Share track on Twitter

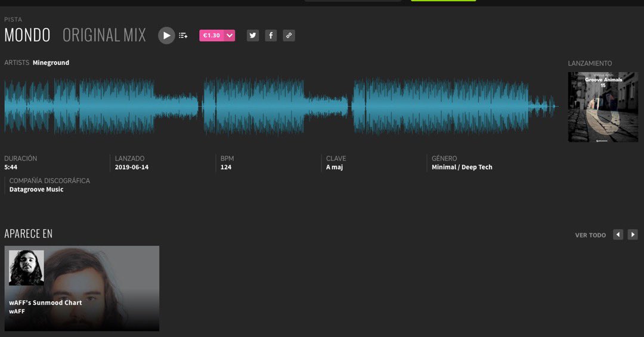click(253, 35)
